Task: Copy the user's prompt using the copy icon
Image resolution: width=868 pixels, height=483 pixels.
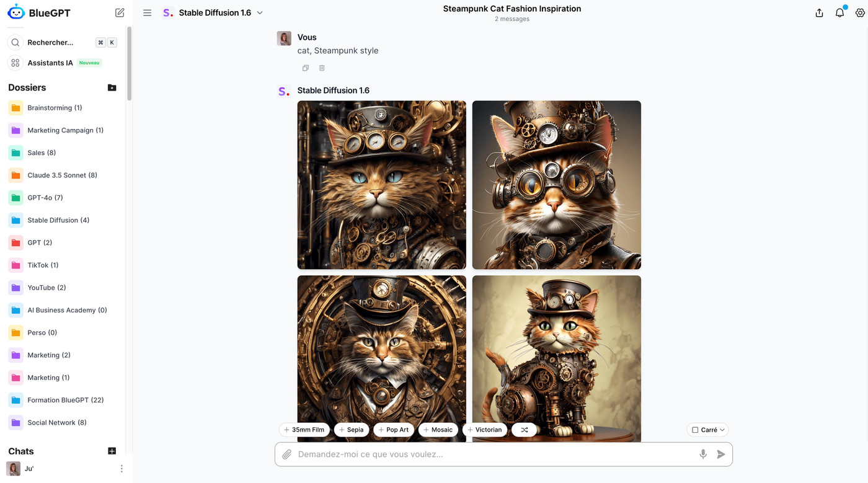Action: pyautogui.click(x=305, y=68)
